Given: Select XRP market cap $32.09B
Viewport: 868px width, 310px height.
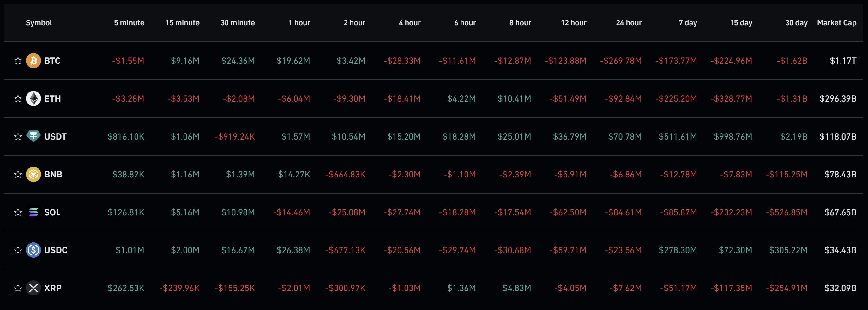Looking at the screenshot, I should coord(840,288).
